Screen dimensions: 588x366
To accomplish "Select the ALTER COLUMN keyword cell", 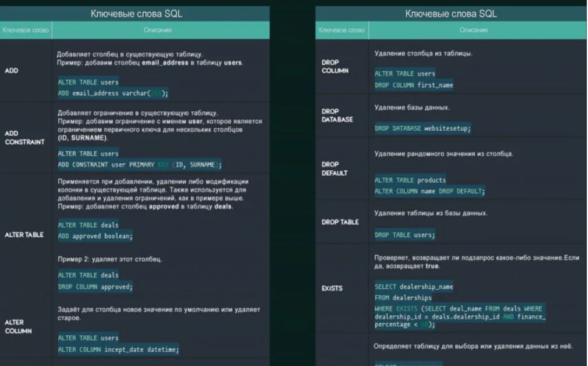I will 15,327.
